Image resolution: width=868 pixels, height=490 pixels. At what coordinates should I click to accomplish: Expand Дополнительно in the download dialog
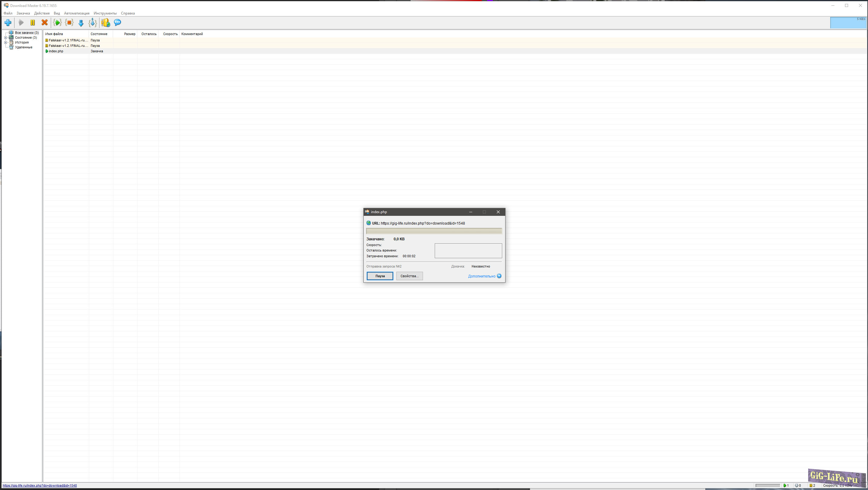click(x=484, y=276)
